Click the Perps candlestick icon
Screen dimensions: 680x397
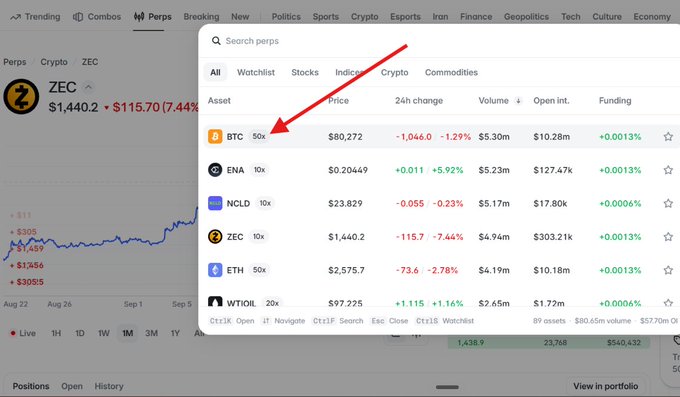tap(139, 17)
